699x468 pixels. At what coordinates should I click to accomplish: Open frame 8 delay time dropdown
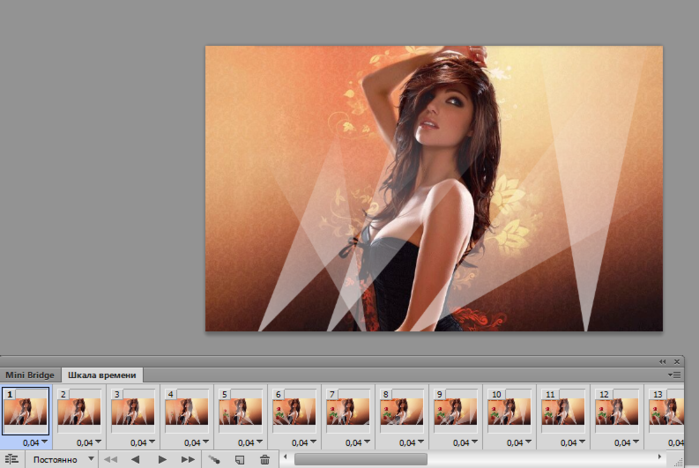pos(411,443)
